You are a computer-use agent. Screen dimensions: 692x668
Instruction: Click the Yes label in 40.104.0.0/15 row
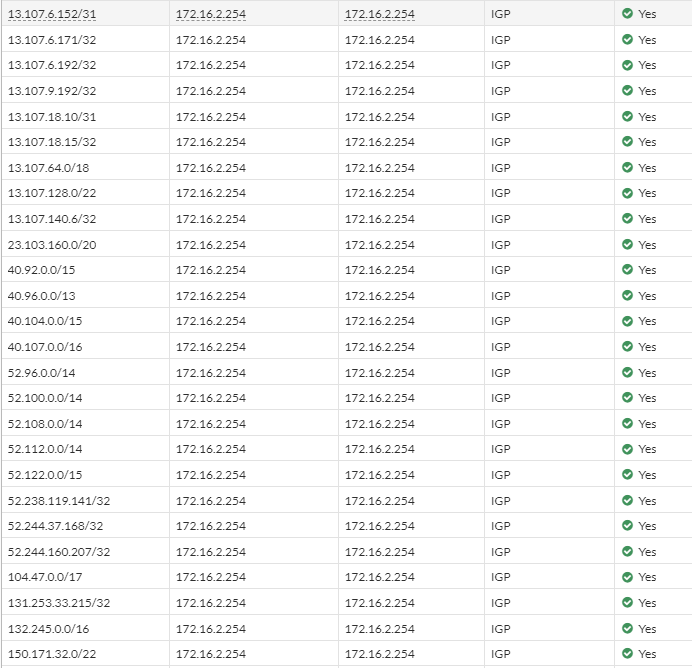(647, 321)
